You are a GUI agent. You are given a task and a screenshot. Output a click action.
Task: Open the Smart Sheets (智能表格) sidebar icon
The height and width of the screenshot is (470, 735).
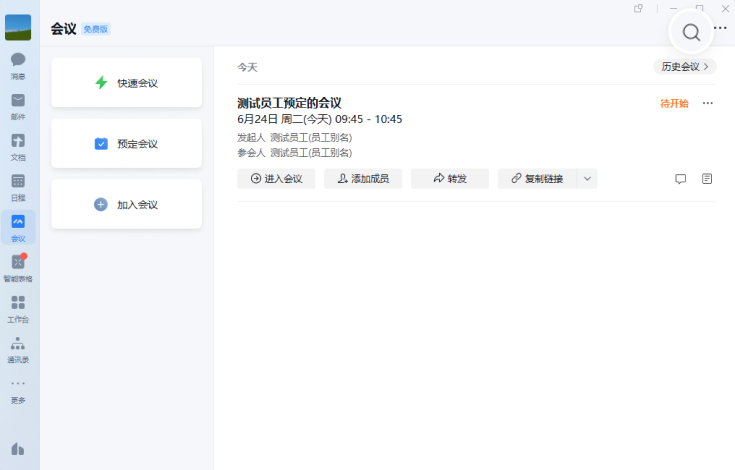18,266
